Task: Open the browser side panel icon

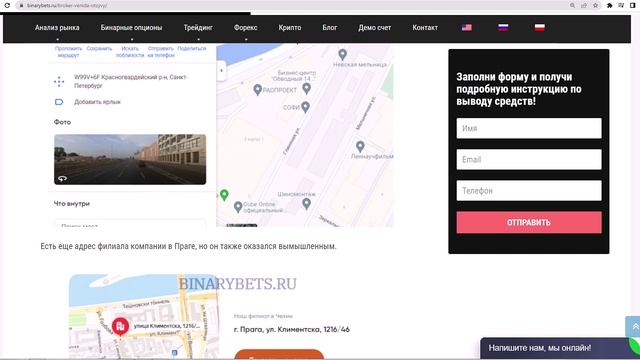Action: pyautogui.click(x=633, y=5)
